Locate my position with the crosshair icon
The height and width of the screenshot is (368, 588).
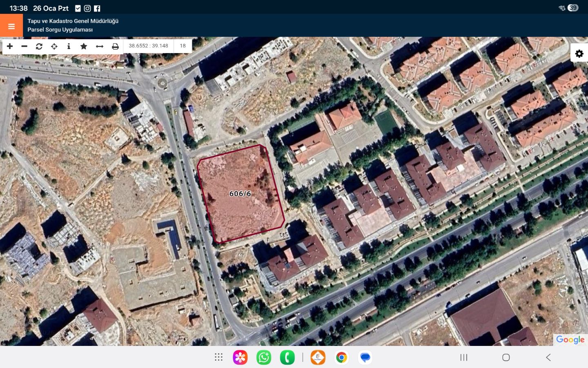click(54, 46)
